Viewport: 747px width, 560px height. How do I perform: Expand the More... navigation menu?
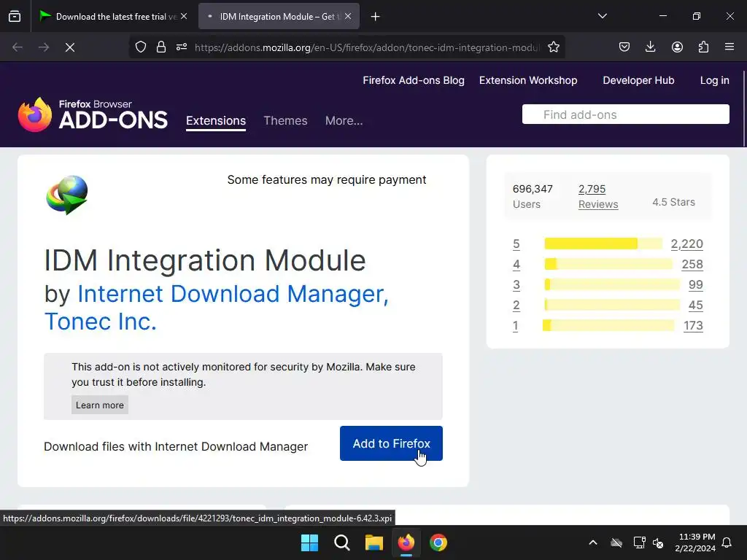[x=344, y=121]
